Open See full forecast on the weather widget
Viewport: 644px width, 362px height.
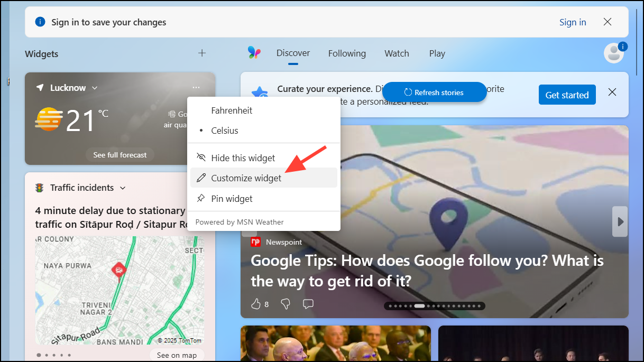pyautogui.click(x=119, y=154)
